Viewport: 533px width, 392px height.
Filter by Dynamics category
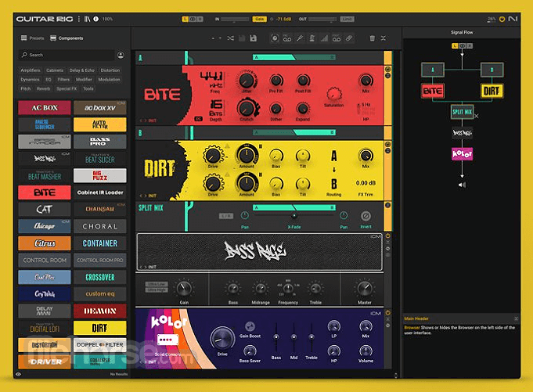point(30,80)
